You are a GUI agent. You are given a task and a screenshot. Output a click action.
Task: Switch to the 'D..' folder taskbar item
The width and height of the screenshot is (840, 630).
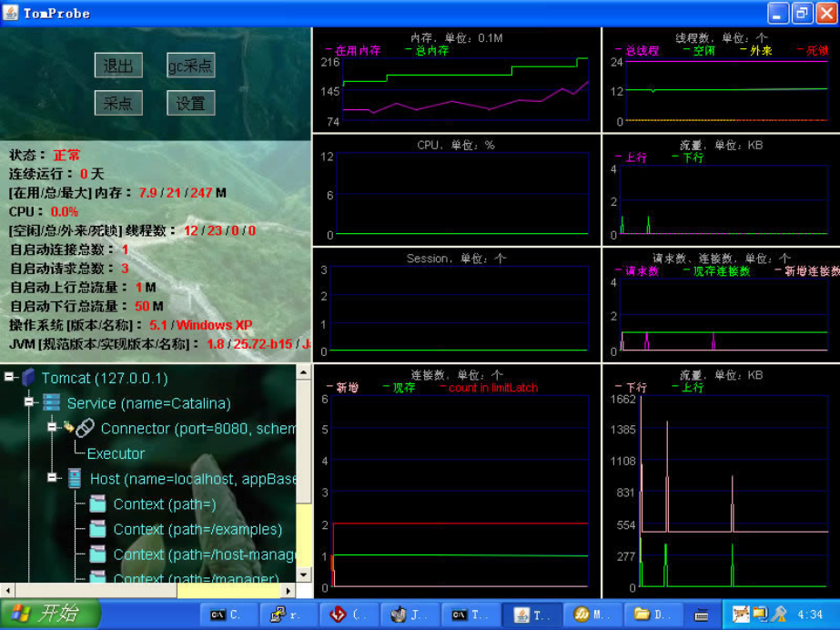(652, 615)
